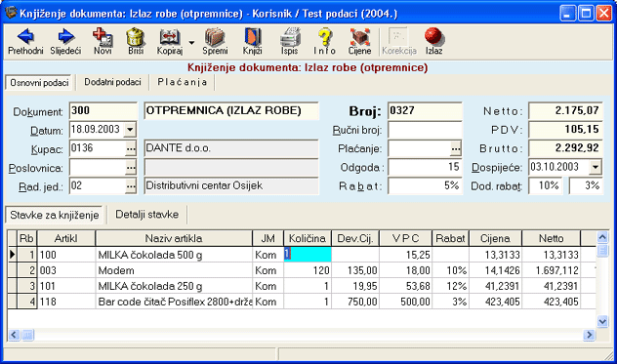
Task: Click the application icon in title bar
Action: coord(11,13)
